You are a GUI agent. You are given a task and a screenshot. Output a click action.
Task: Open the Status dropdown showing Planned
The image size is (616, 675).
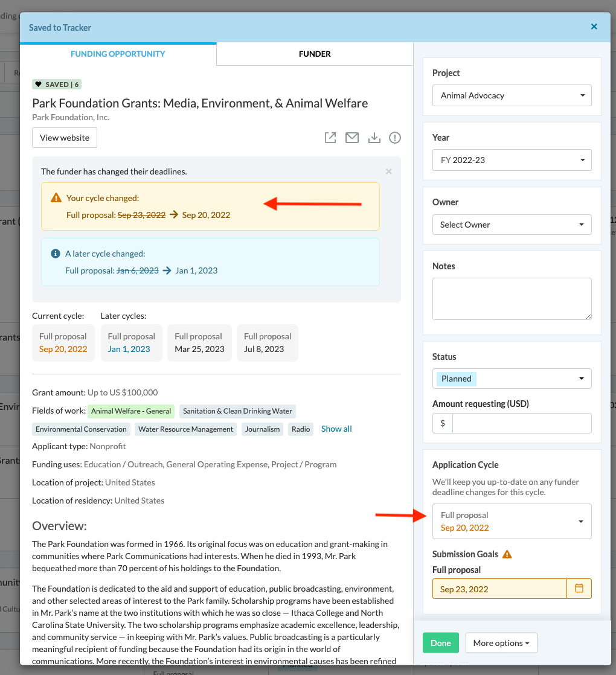click(512, 379)
